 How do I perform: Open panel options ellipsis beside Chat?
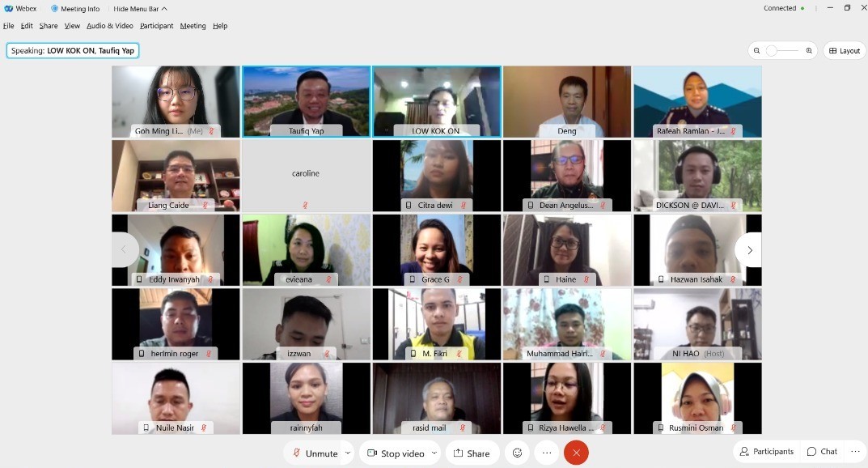[x=854, y=451]
